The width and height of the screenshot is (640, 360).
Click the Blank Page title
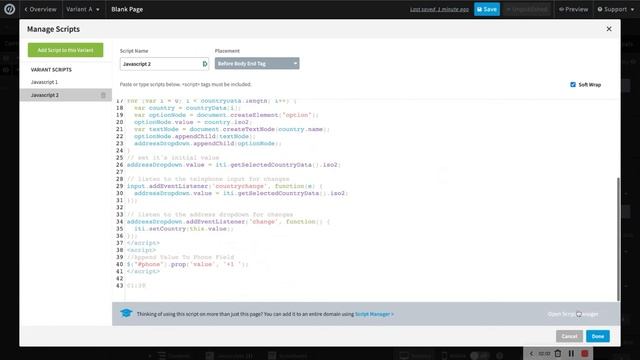[127, 9]
